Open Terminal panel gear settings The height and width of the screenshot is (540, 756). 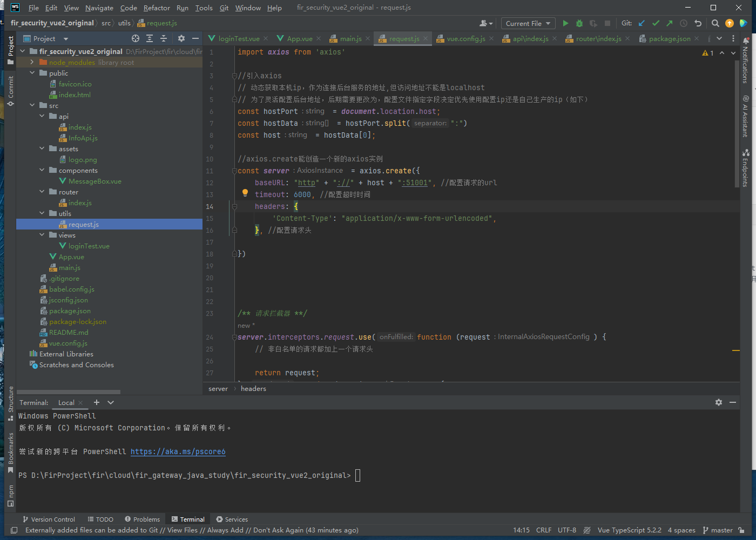719,402
